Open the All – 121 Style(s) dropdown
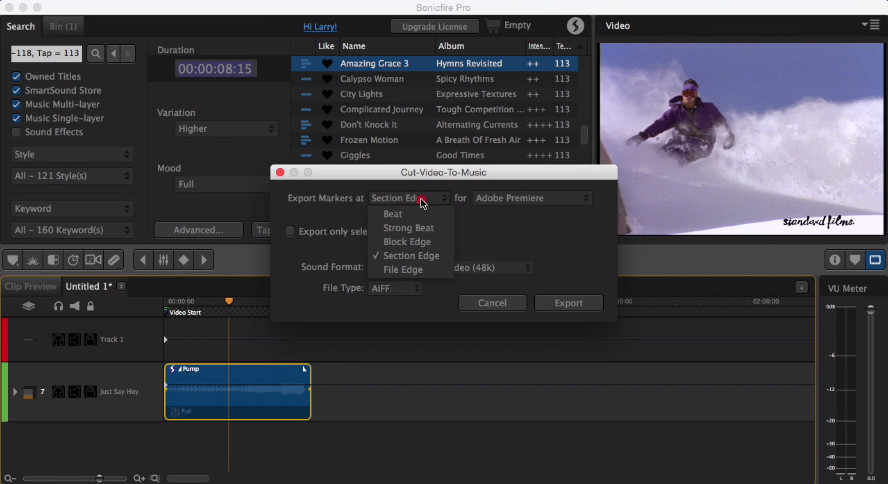Screen dimensions: 888x484 pos(72,176)
